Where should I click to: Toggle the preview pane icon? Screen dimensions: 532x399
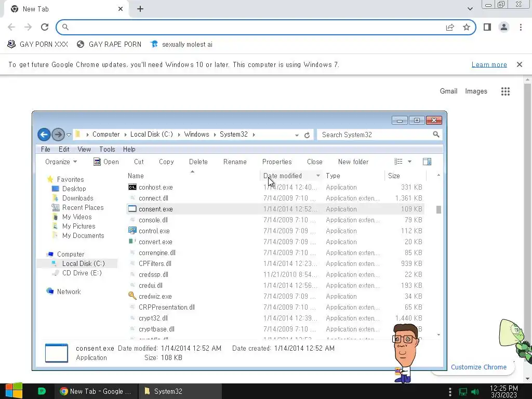(x=427, y=162)
